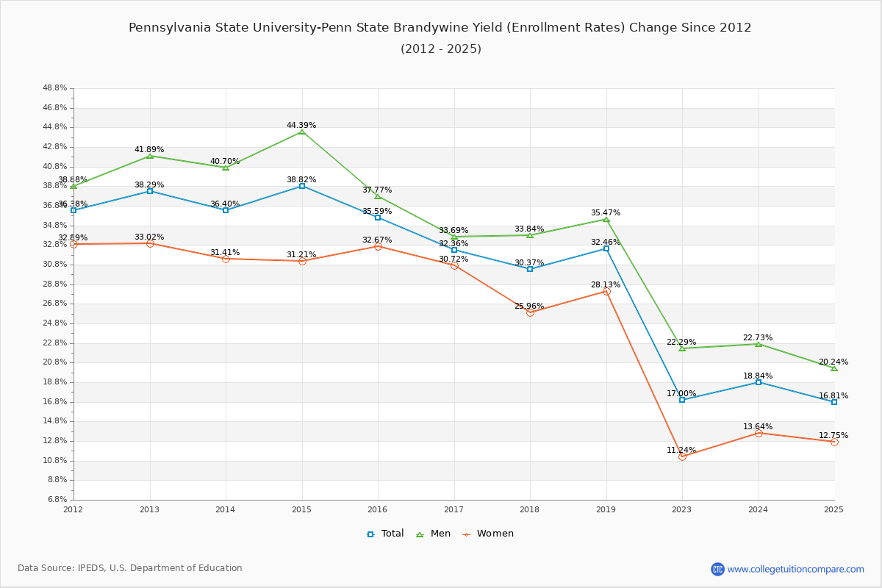Select Total 2019 data point 32.46%
The image size is (882, 588).
pos(606,248)
